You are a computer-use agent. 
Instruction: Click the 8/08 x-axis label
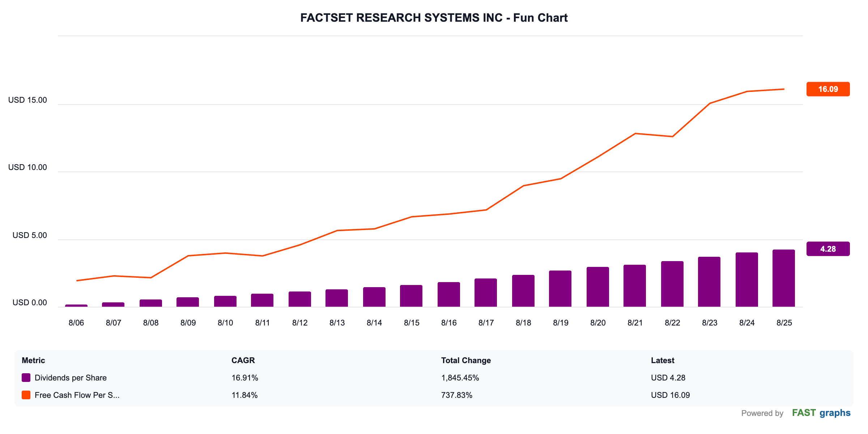[151, 323]
